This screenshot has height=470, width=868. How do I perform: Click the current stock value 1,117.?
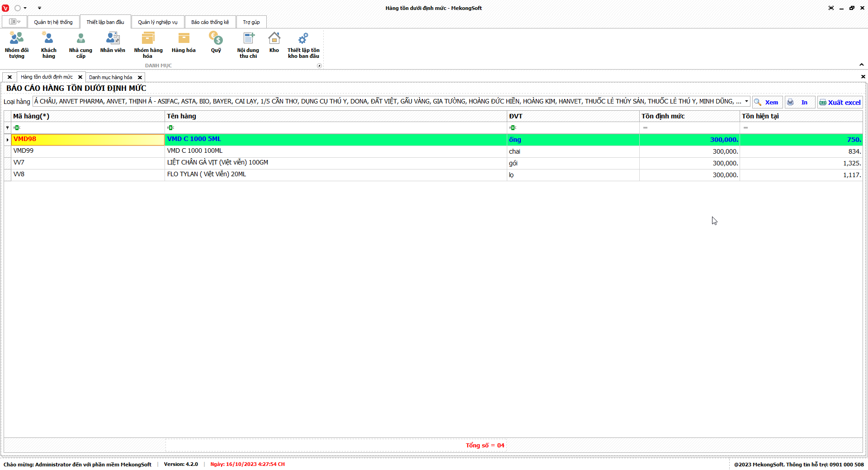pos(852,175)
